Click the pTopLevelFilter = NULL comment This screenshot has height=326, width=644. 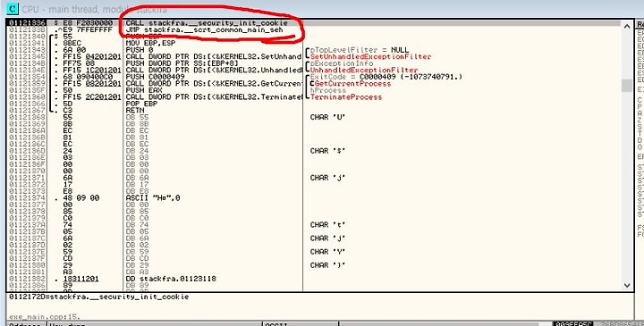[360, 50]
